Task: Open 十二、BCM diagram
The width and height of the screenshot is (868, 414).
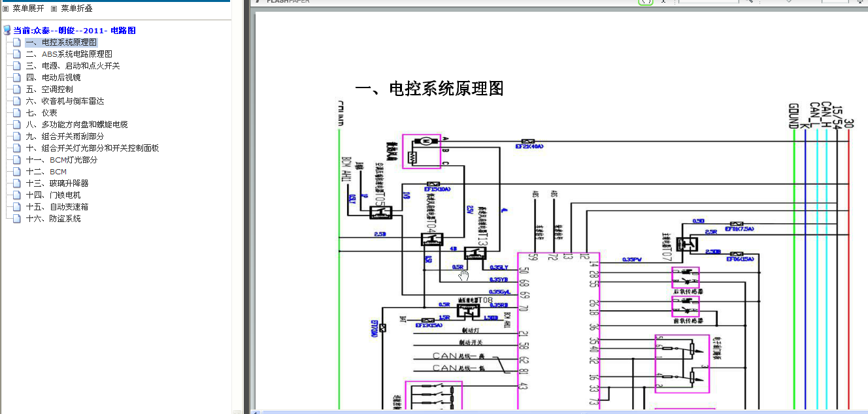Action: pos(46,172)
